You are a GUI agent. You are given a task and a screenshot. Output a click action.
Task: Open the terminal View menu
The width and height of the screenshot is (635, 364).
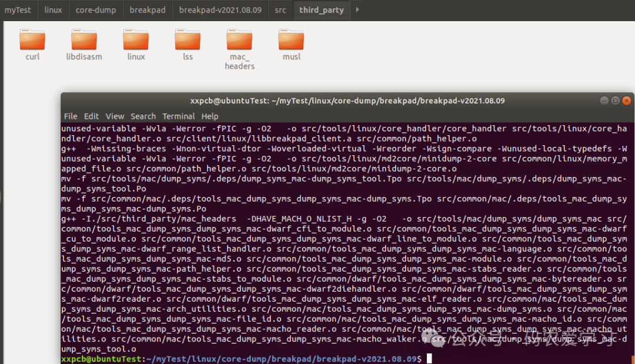pos(115,116)
